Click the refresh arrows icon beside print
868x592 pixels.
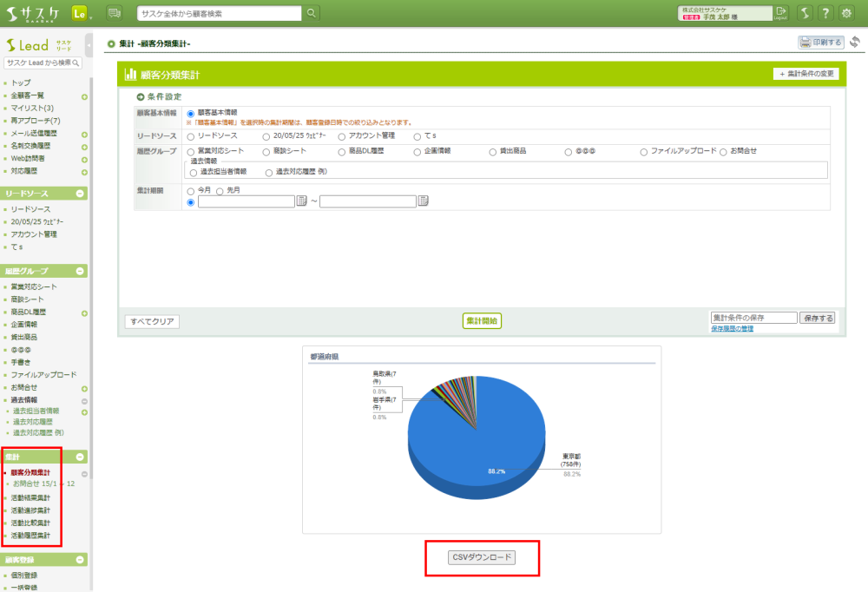(x=855, y=42)
